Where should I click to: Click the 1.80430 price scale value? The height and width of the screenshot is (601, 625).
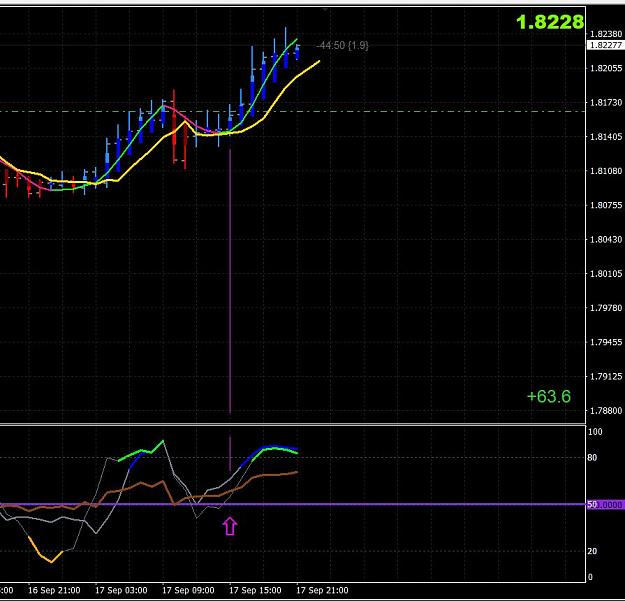coord(605,239)
